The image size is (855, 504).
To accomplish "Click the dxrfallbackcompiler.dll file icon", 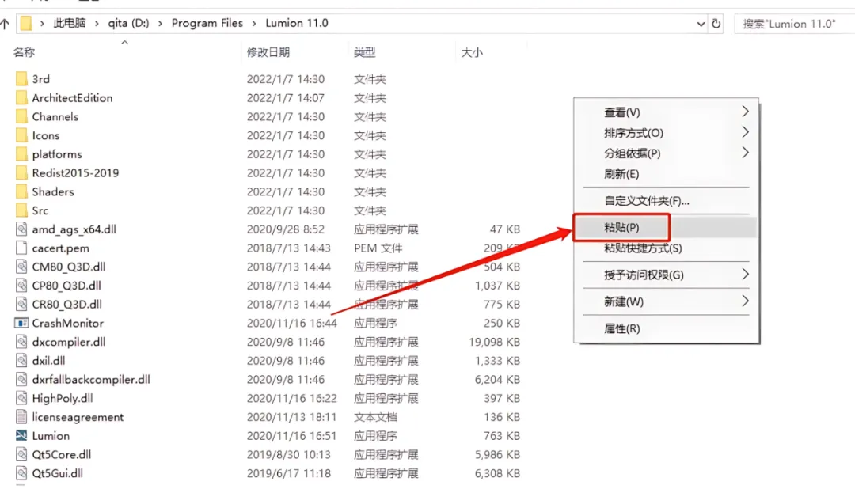I will pyautogui.click(x=21, y=380).
